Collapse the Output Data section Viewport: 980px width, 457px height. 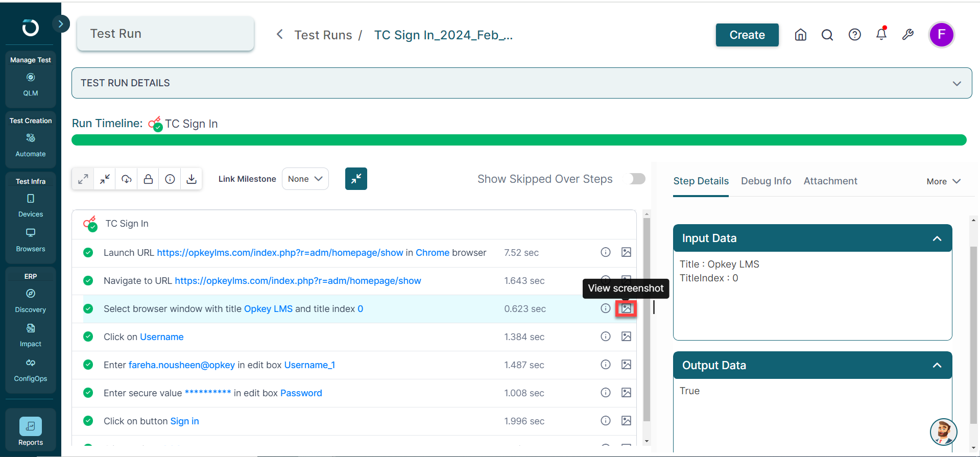click(x=937, y=365)
